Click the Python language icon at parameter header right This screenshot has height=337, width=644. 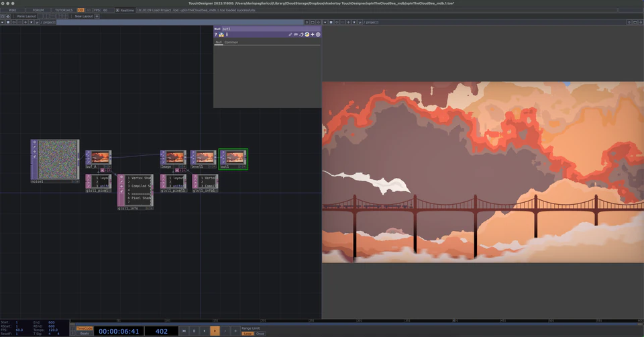click(307, 34)
